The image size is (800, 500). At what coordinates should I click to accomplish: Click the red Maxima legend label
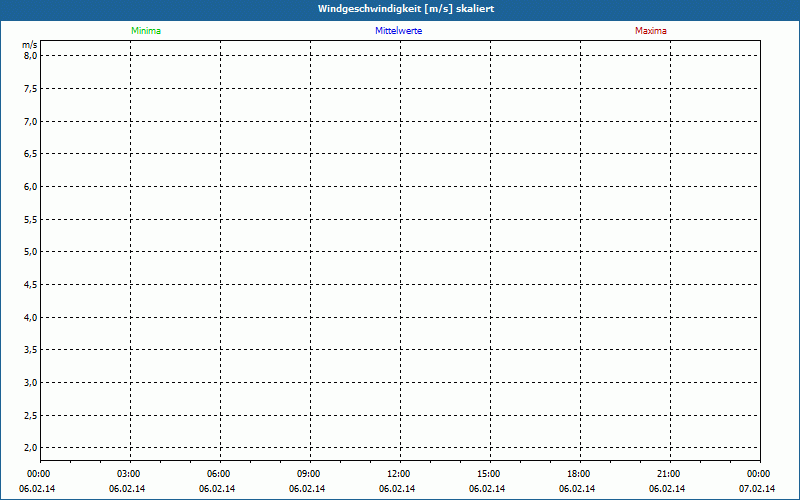click(651, 31)
